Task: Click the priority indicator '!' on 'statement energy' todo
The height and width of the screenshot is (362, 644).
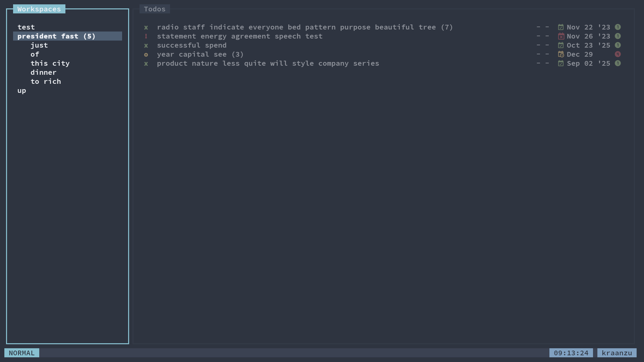Action: click(146, 36)
